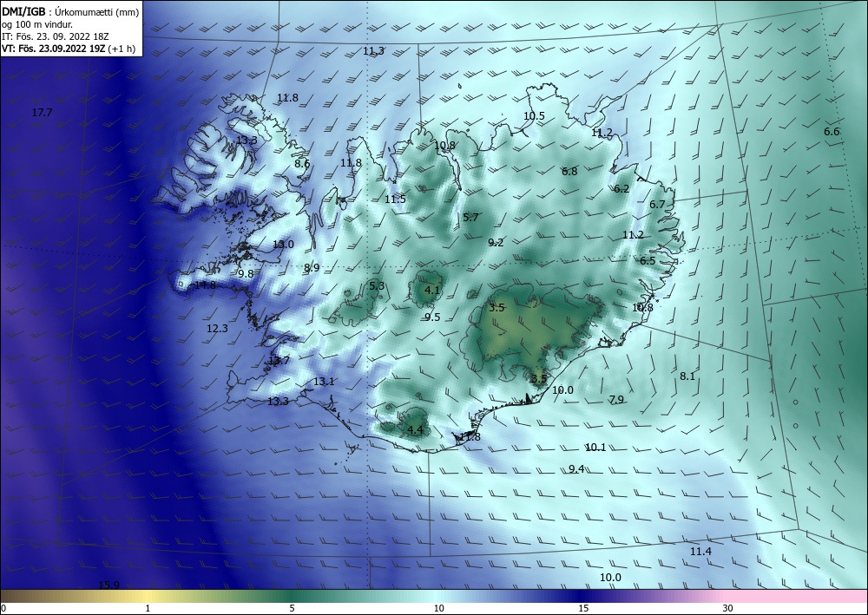
Task: Click the 9.5 value label
Action: tap(432, 317)
